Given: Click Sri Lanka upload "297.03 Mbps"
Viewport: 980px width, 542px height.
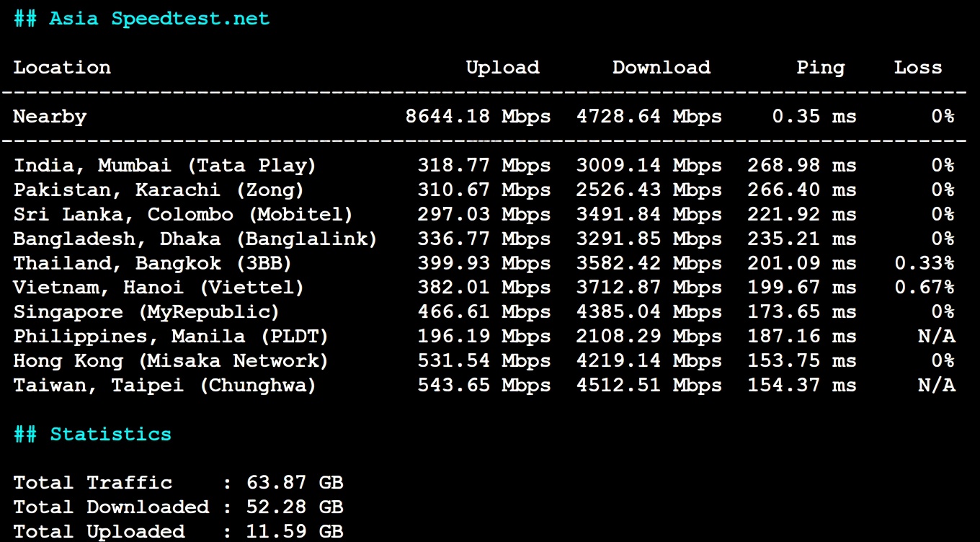Looking at the screenshot, I should 484,215.
